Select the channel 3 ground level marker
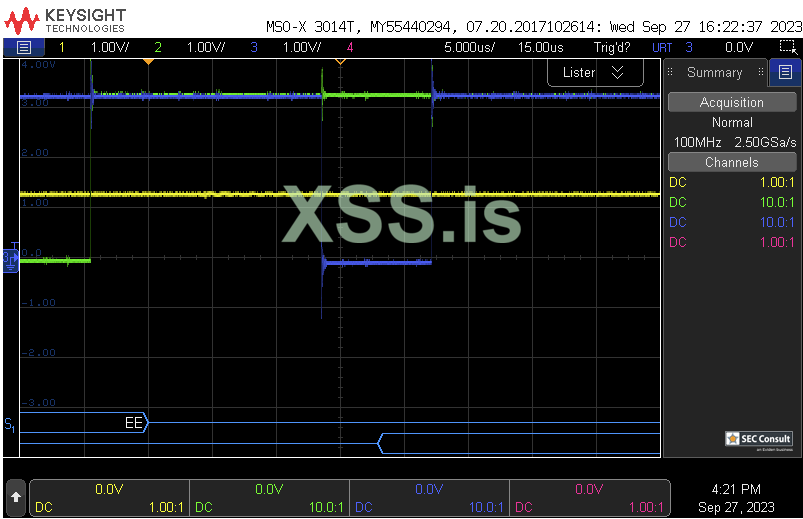This screenshot has height=519, width=803. click(x=11, y=259)
